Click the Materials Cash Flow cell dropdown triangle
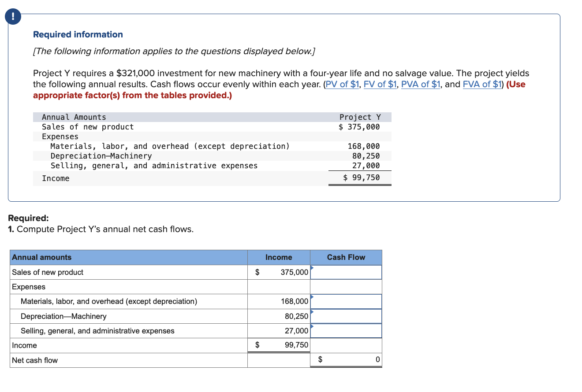The width and height of the screenshot is (582, 392). pos(312,297)
